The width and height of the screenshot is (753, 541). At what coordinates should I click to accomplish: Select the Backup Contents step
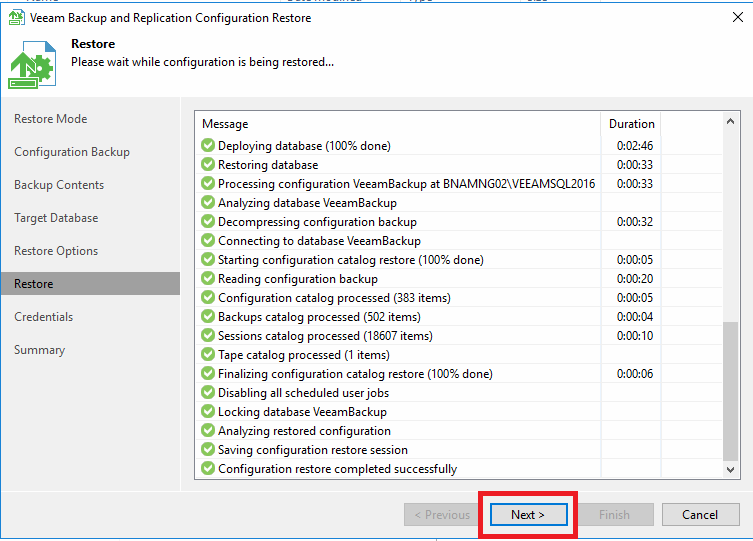(x=59, y=185)
